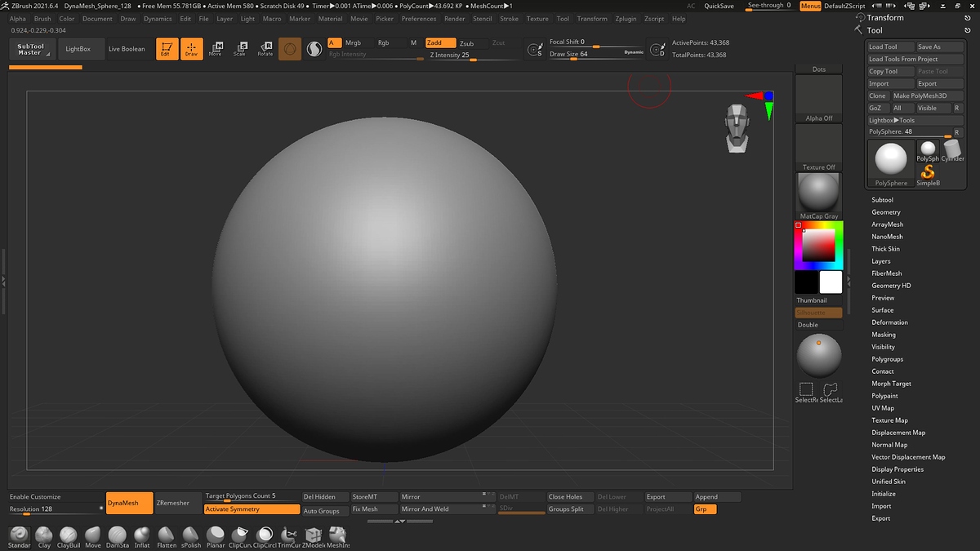Select the TrimCurve brush
The image size is (980, 551).
(289, 537)
